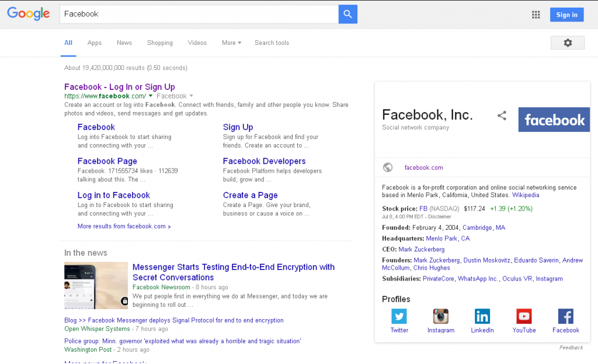Click CEO Mark Zuckerberg link
598x364 pixels.
[x=422, y=250]
